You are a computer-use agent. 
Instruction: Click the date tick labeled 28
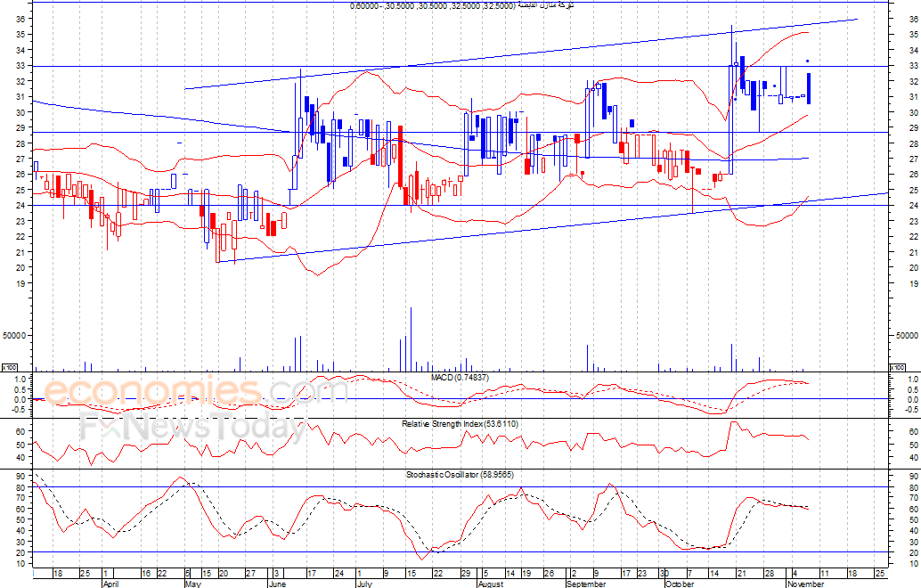pos(769,574)
